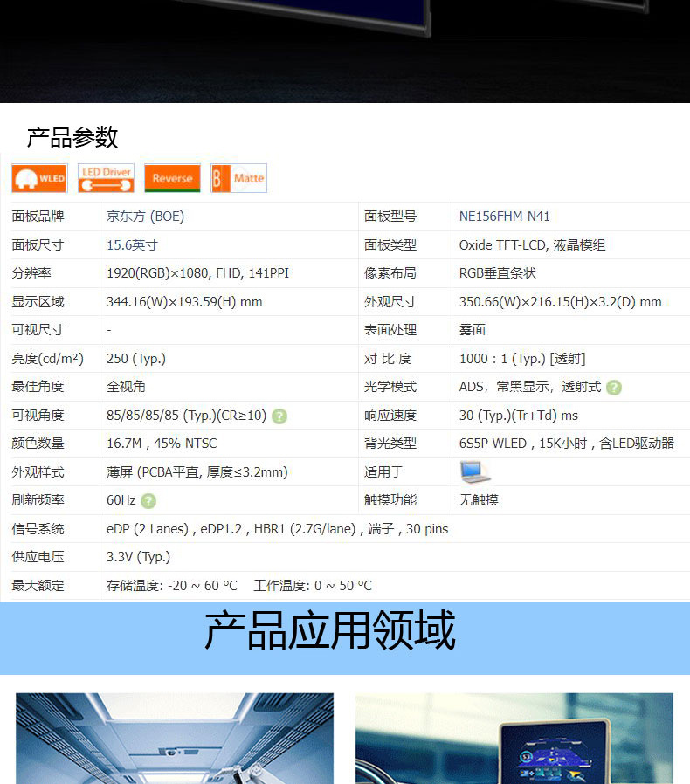Click touch function value 无触摸
This screenshot has height=784, width=690.
[479, 500]
